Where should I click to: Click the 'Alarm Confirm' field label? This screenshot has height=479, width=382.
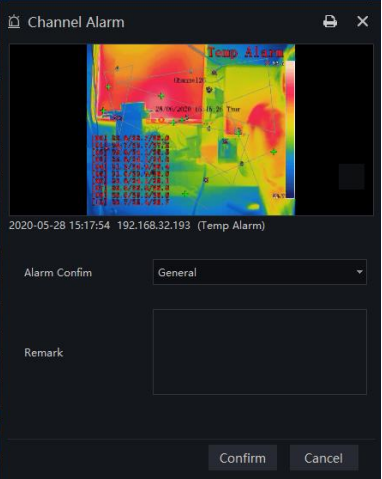(x=58, y=272)
